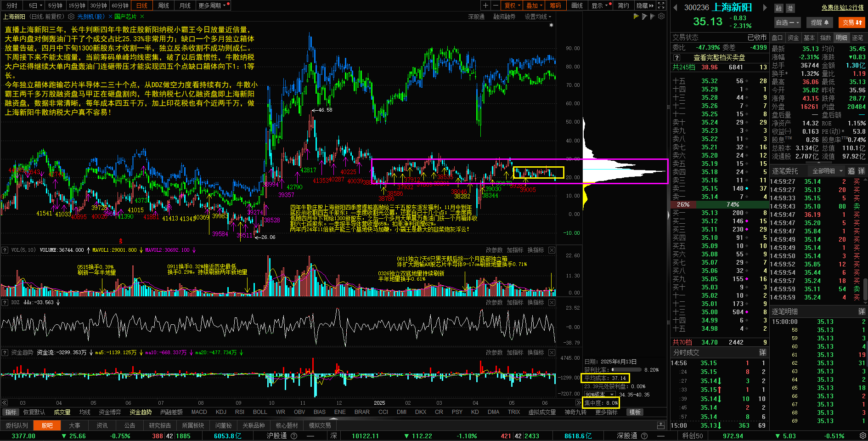Toggle 隐藏 side panel

click(645, 6)
